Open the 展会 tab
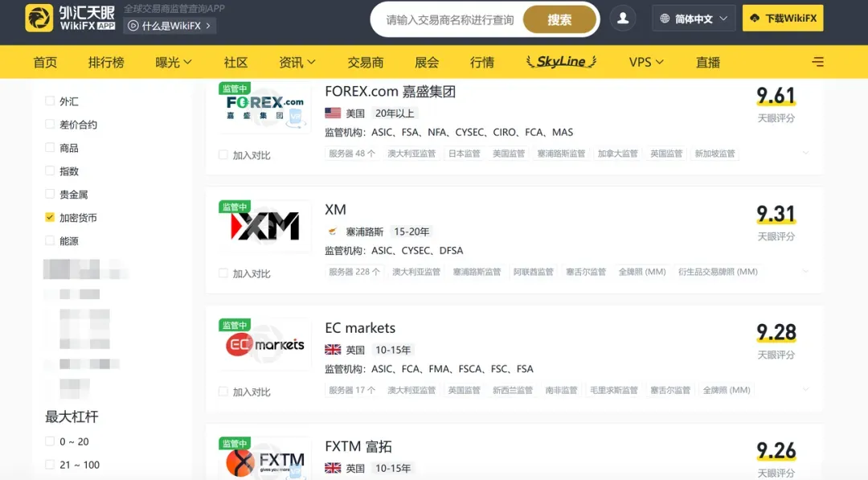Image resolution: width=868 pixels, height=480 pixels. click(x=427, y=62)
